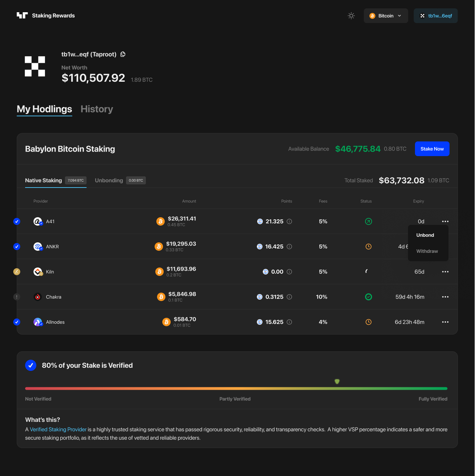475x476 pixels.
Task: Click the Expiry column header
Action: click(418, 201)
